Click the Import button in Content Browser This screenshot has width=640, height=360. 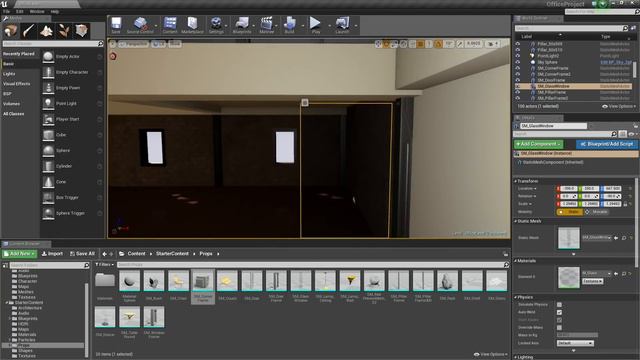(x=52, y=253)
